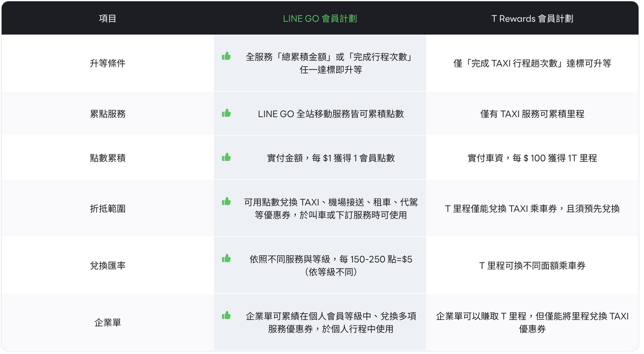The height and width of the screenshot is (354, 644).
Task: Select the LINE GO 全站移動服務皆可累積點數 text
Action: 331,114
